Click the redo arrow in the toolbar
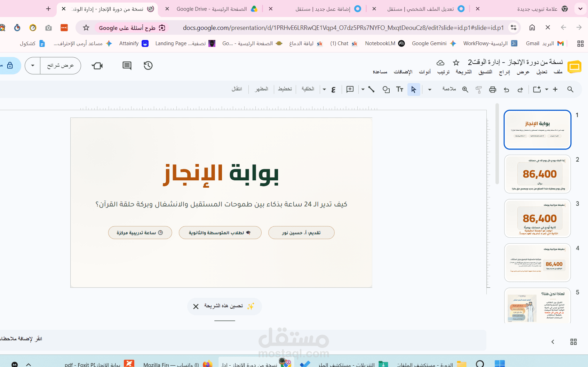Viewport: 588px width, 367px height. click(520, 90)
